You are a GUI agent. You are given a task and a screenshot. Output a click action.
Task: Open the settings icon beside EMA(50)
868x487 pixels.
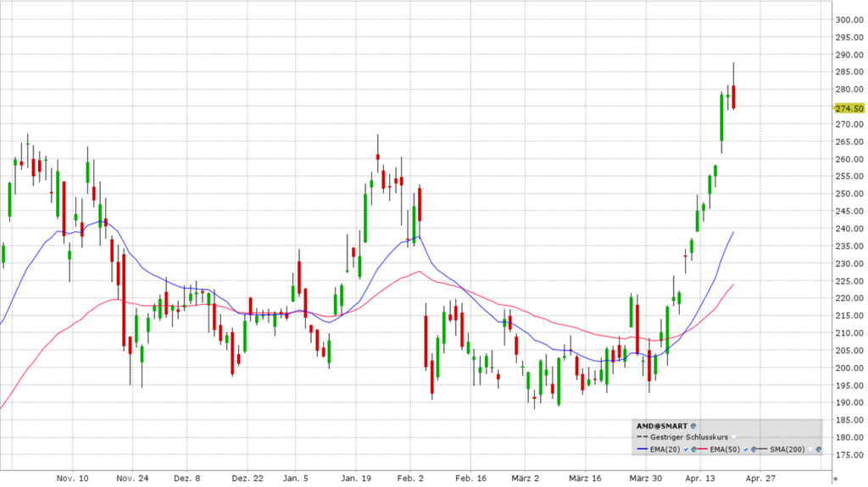pos(754,449)
